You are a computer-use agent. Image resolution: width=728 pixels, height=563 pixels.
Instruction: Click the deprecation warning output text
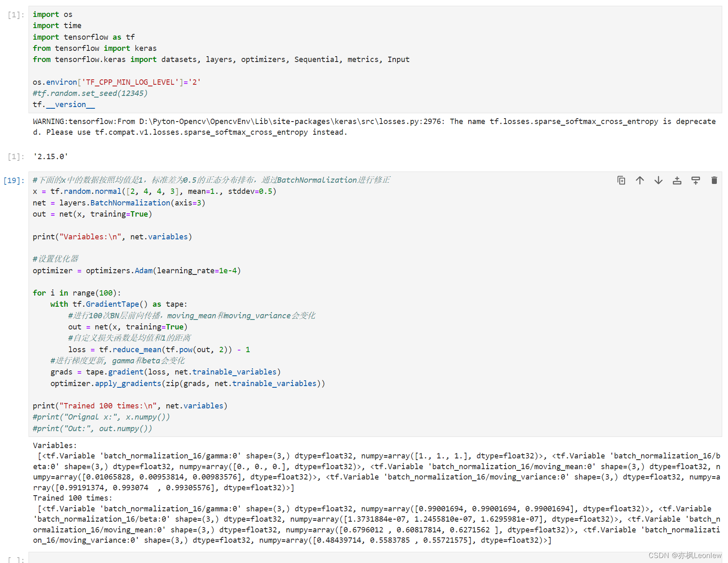point(290,121)
